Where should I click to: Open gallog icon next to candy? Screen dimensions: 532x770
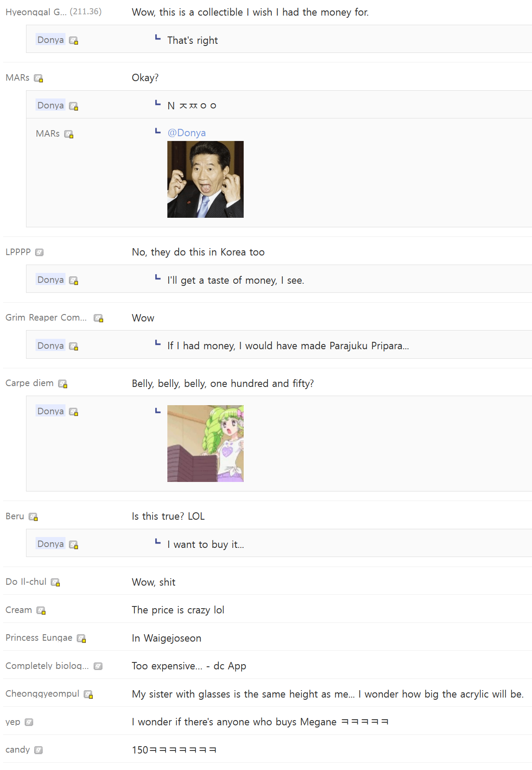39,750
